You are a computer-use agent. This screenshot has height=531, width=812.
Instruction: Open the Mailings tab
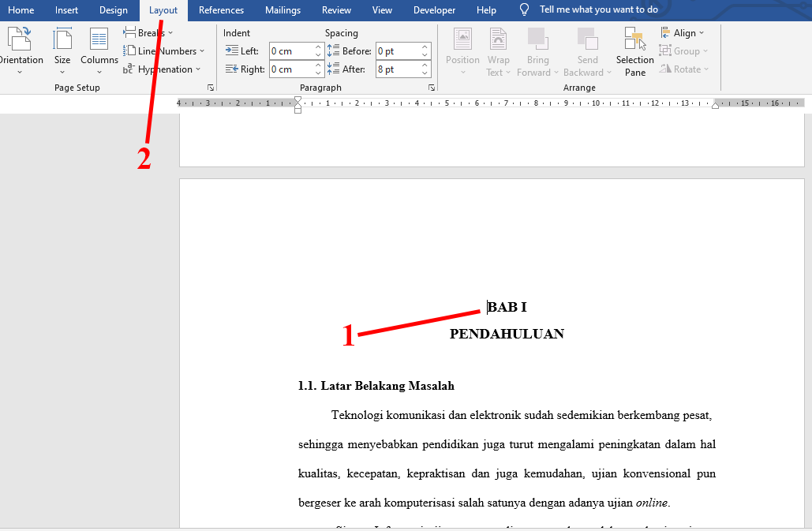click(x=283, y=10)
